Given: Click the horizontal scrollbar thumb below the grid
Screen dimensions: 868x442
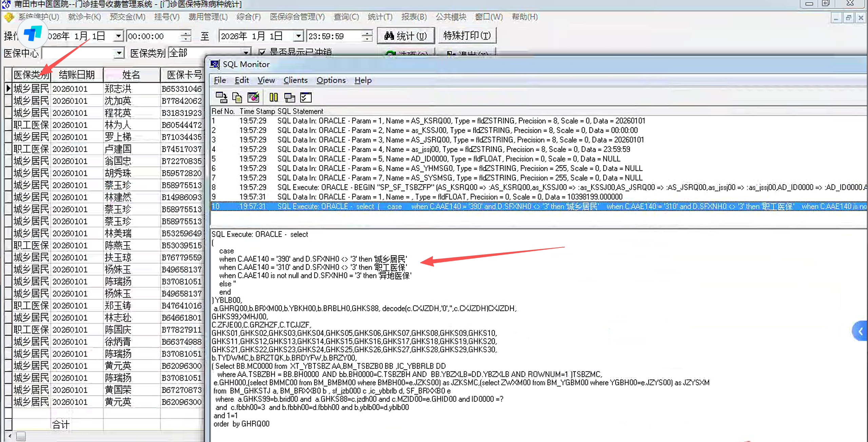Looking at the screenshot, I should 21,436.
